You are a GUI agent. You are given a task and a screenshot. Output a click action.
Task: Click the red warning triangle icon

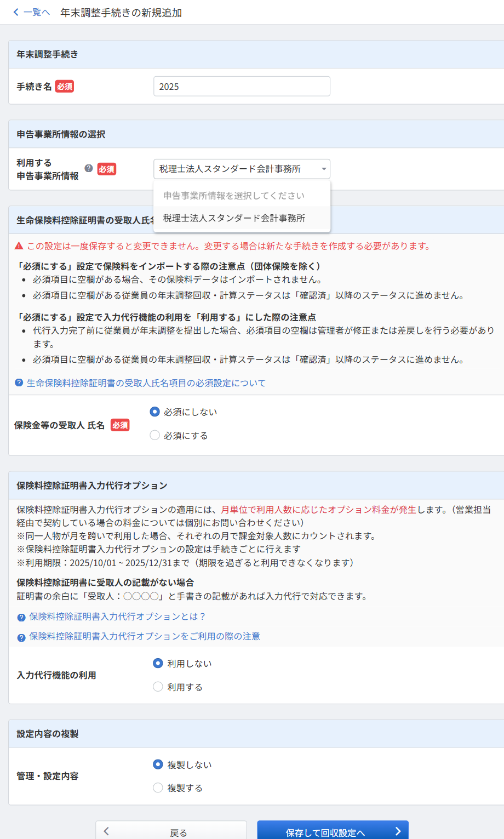click(19, 246)
